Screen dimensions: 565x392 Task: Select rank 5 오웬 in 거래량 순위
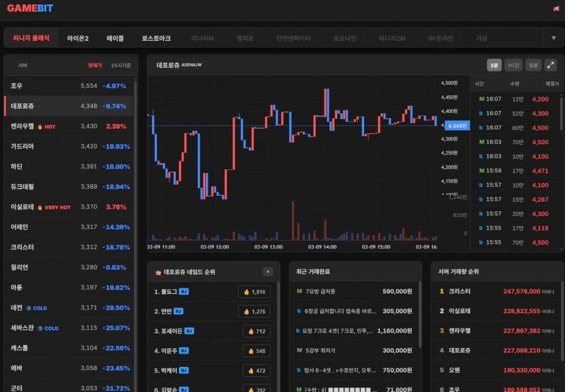497,370
